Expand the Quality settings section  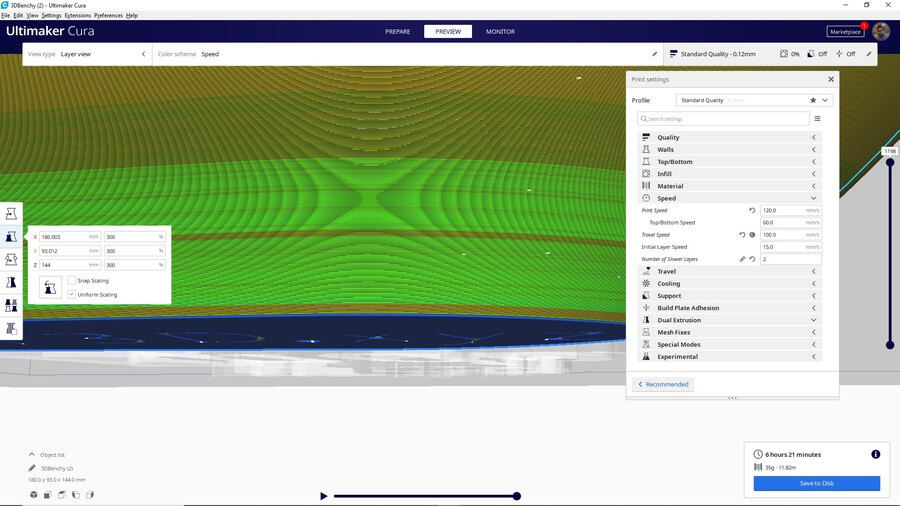pos(730,138)
